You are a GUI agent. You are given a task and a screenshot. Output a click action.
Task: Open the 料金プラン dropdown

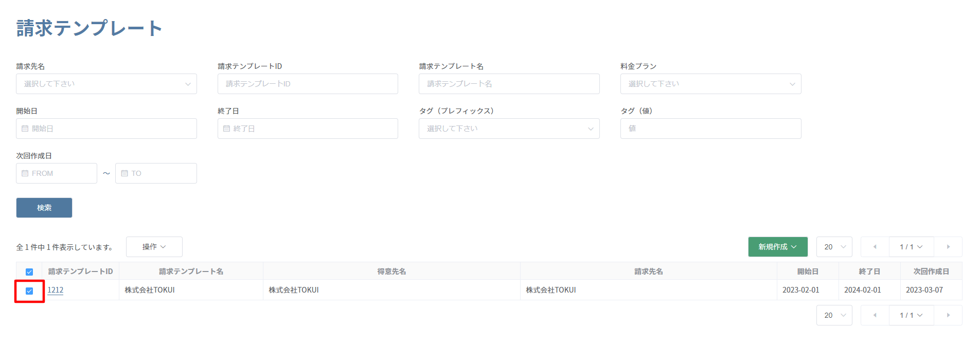[x=711, y=84]
